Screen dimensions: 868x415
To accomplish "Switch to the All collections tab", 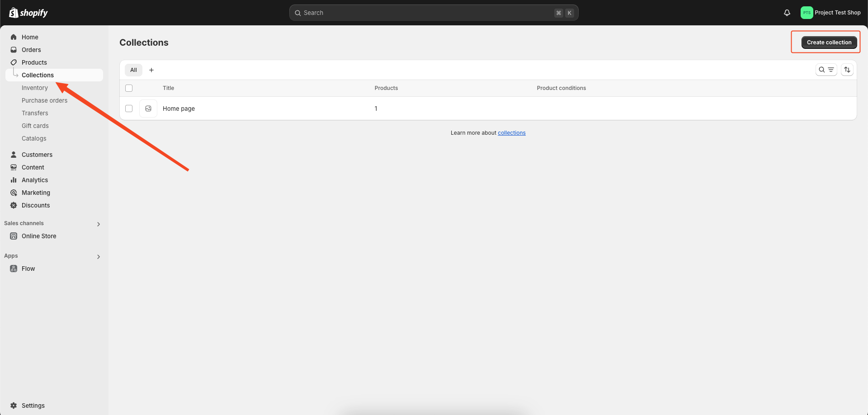I will 133,70.
